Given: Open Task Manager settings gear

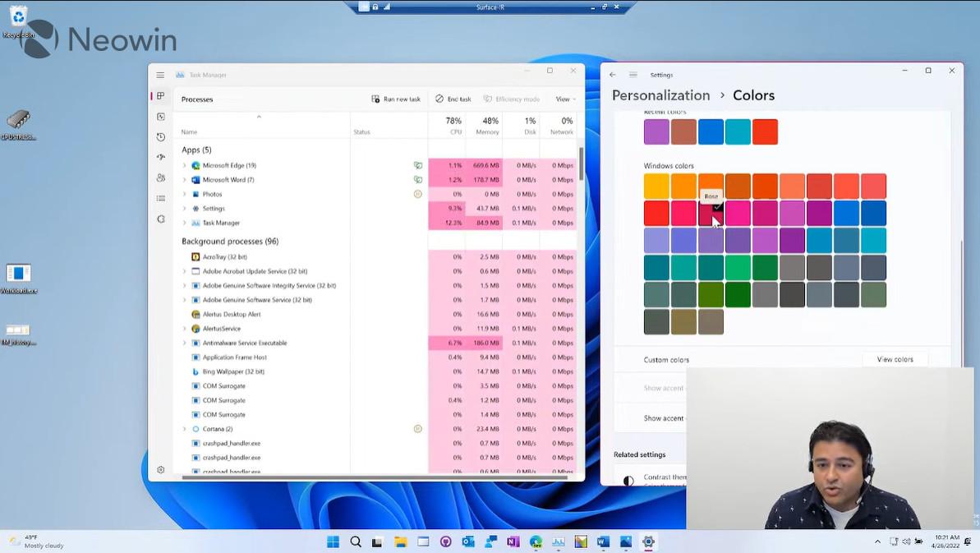Looking at the screenshot, I should [160, 469].
